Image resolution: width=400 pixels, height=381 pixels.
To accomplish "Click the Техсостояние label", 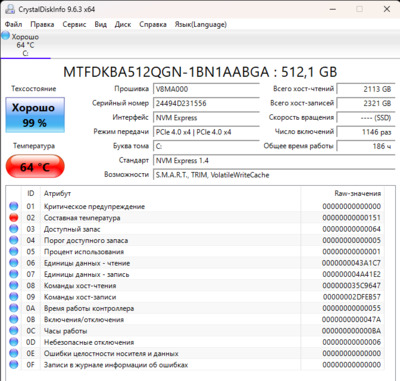I will (x=34, y=89).
